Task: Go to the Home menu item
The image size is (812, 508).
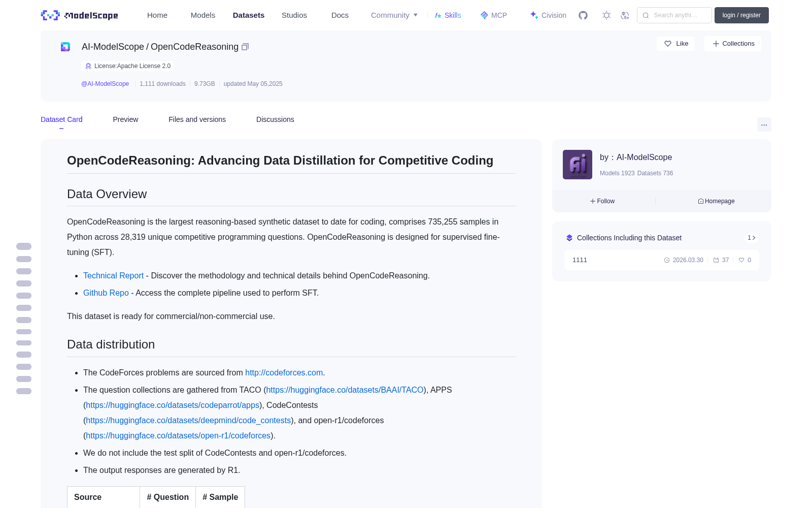Action: point(157,15)
